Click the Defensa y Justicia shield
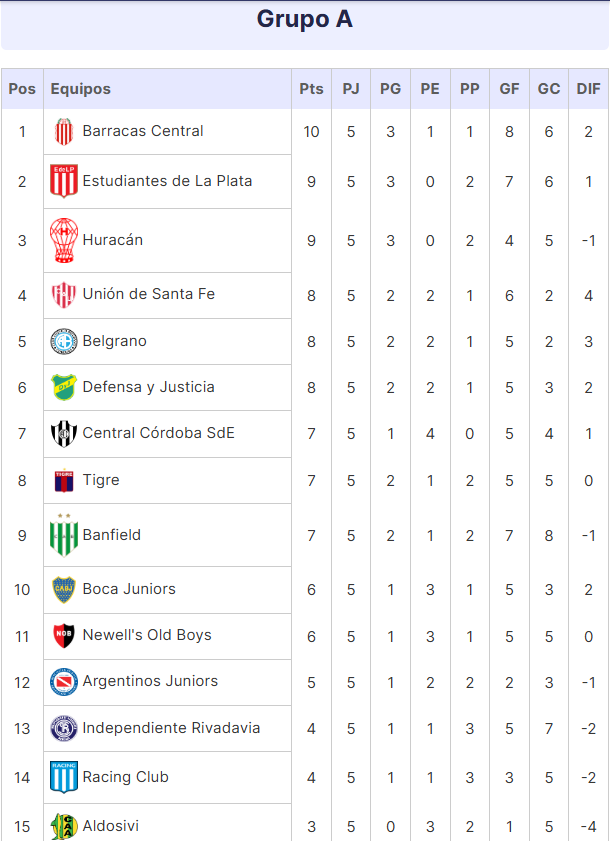 click(64, 387)
